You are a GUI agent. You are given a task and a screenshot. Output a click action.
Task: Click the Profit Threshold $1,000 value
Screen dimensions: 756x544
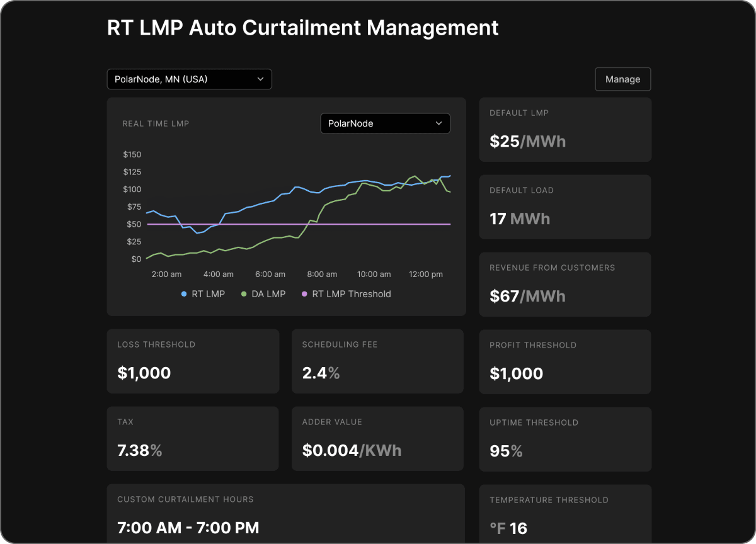[517, 373]
